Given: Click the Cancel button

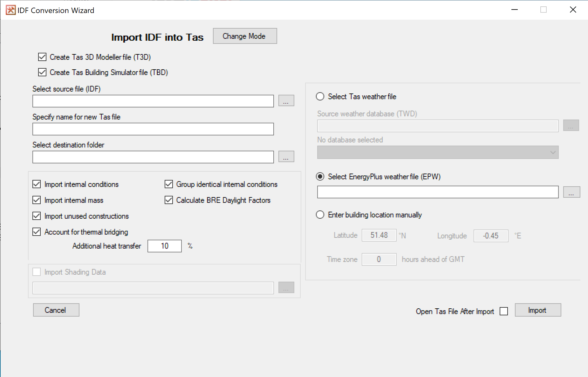Looking at the screenshot, I should click(x=56, y=310).
